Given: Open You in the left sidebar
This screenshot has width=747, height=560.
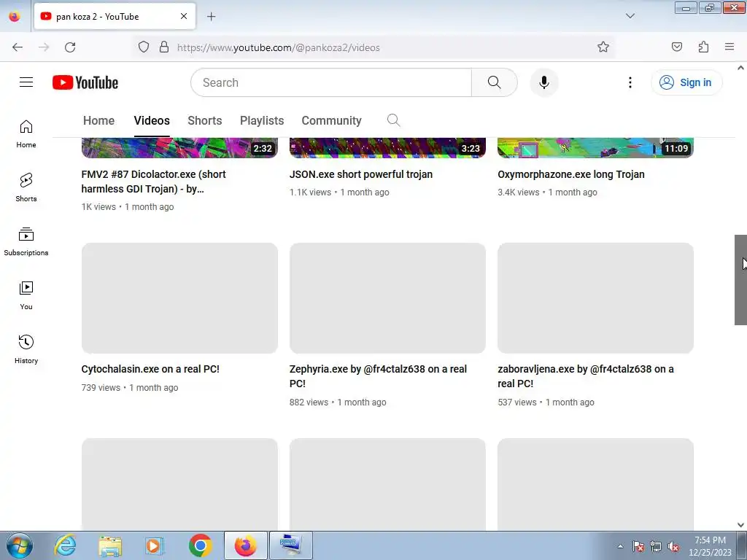Looking at the screenshot, I should pyautogui.click(x=26, y=296).
